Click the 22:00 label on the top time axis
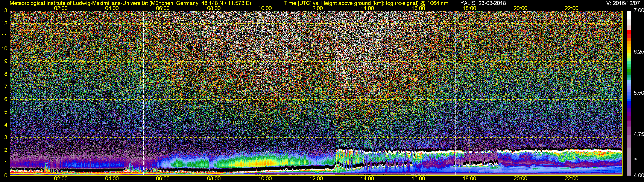Image resolution: width=644 pixels, height=182 pixels. click(571, 8)
